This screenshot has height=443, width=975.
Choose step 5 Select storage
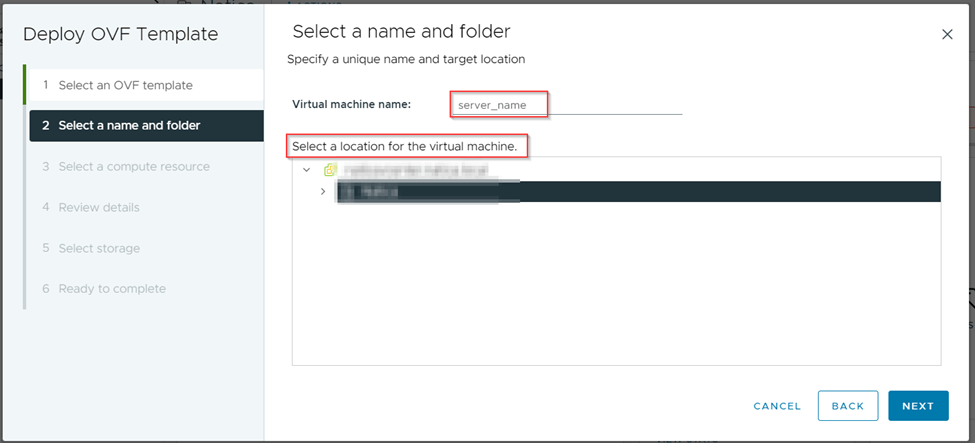pos(99,248)
